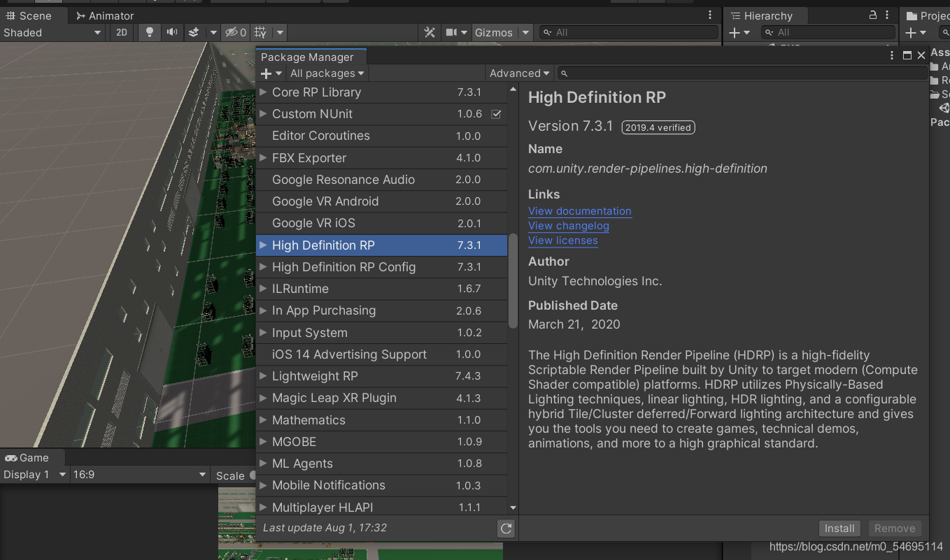Viewport: 950px width, 560px height.
Task: Toggle scene audio speaker icon
Action: (171, 32)
